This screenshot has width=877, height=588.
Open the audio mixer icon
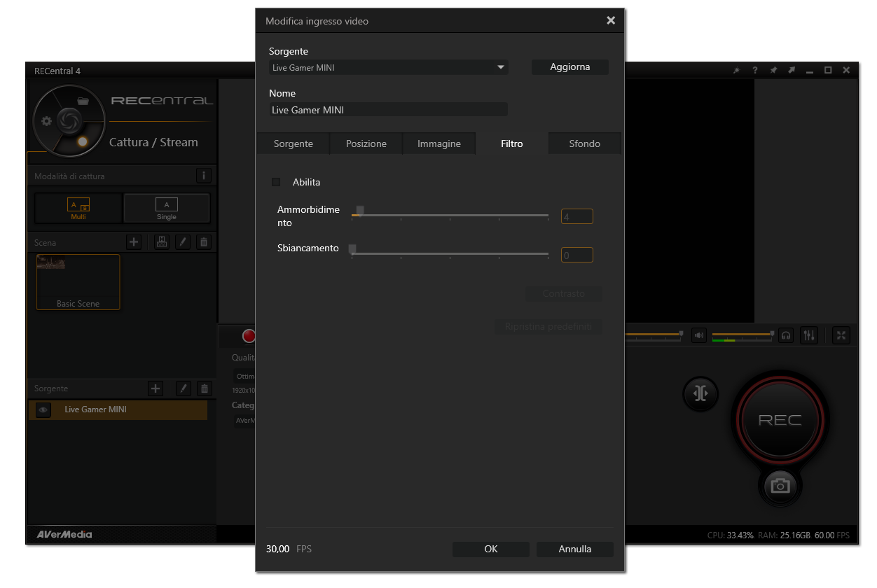(x=809, y=335)
